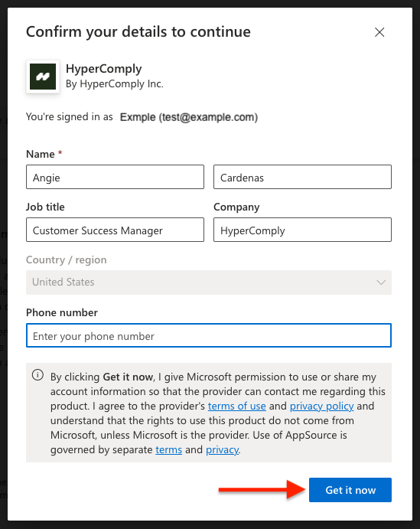Viewport: 420px width, 529px height.
Task: Click the Company label
Action: pos(236,207)
